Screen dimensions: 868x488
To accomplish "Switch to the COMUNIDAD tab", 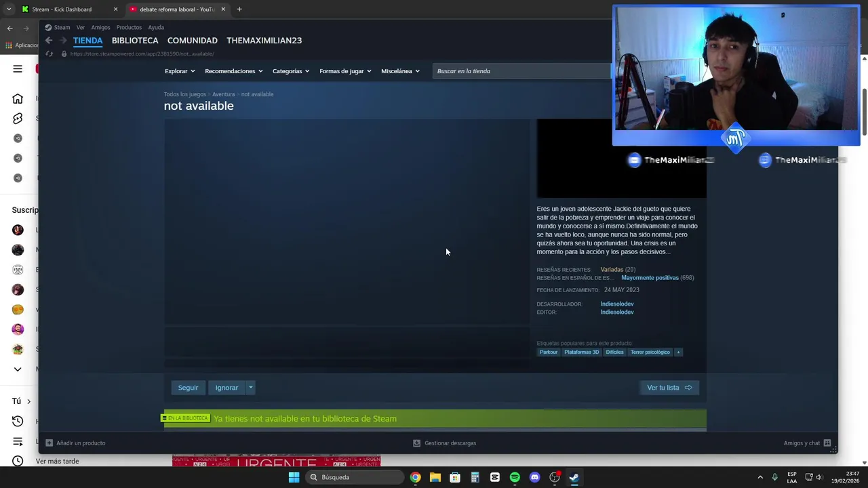I will point(193,41).
